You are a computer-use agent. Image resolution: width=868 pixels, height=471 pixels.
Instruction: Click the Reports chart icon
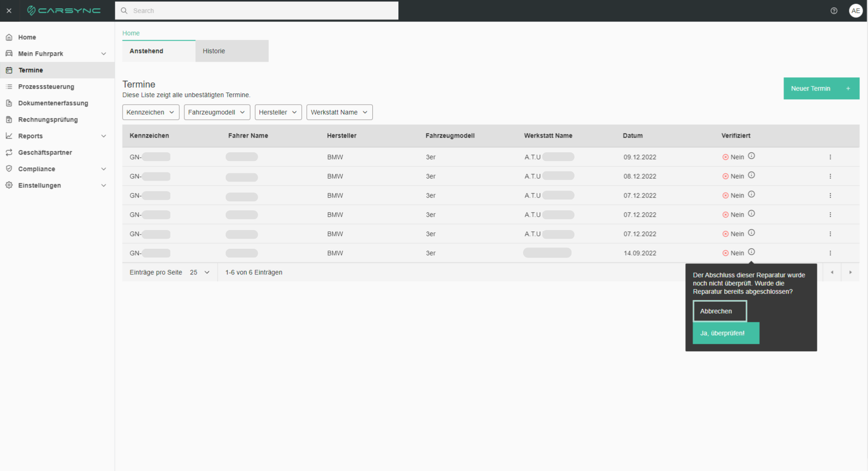9,136
